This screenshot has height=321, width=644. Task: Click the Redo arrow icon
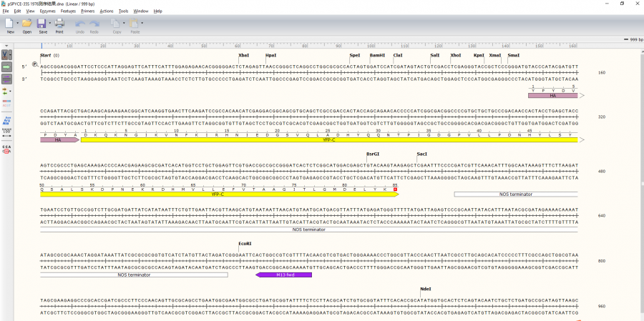pos(94,24)
